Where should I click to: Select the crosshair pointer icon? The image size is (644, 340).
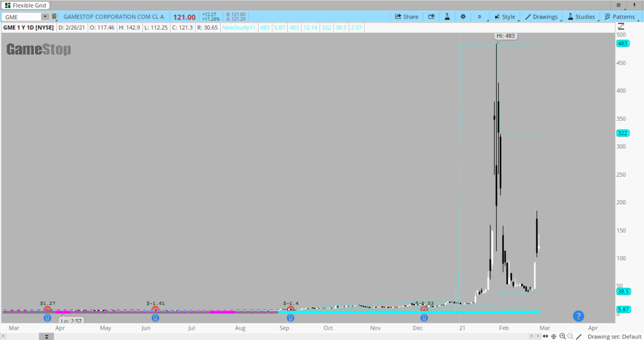(x=553, y=336)
